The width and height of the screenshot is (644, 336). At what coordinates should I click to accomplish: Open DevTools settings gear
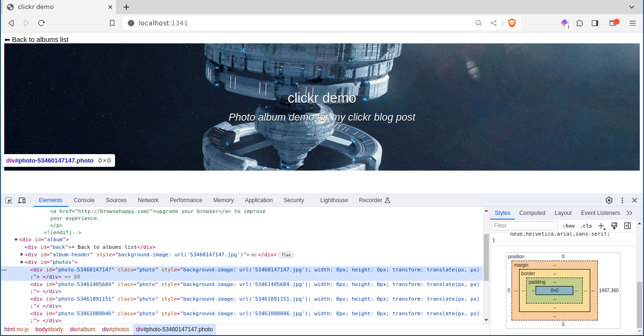point(609,200)
